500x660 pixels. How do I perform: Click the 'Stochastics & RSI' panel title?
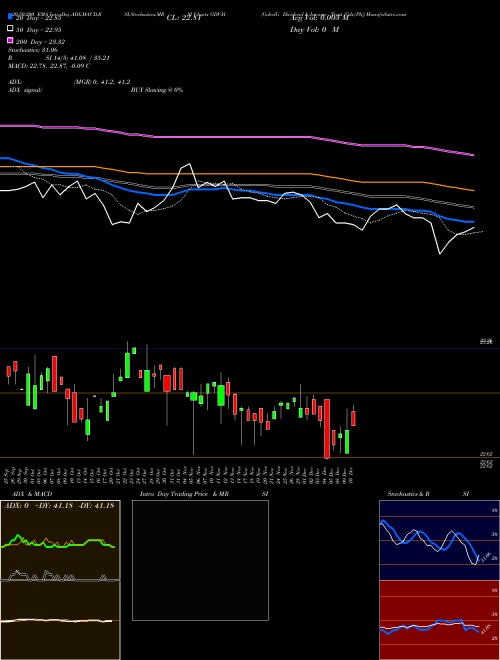pyautogui.click(x=428, y=494)
